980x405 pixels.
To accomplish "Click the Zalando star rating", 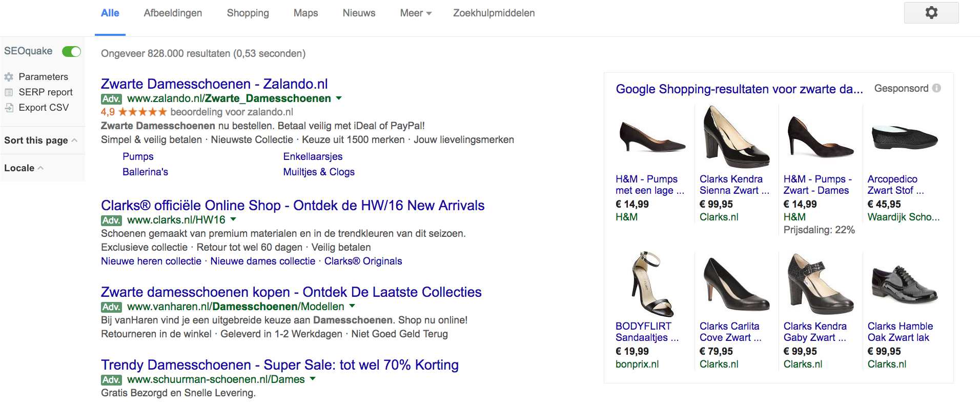I will pos(142,112).
